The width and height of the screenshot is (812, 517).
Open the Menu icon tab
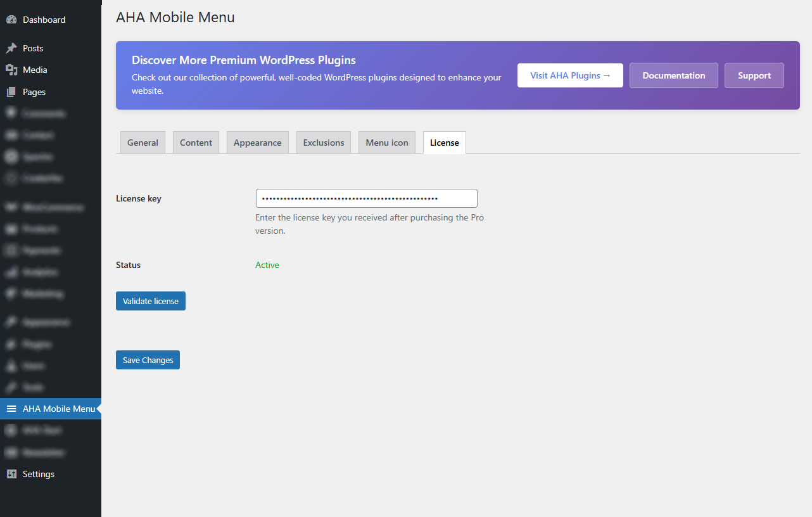click(387, 143)
